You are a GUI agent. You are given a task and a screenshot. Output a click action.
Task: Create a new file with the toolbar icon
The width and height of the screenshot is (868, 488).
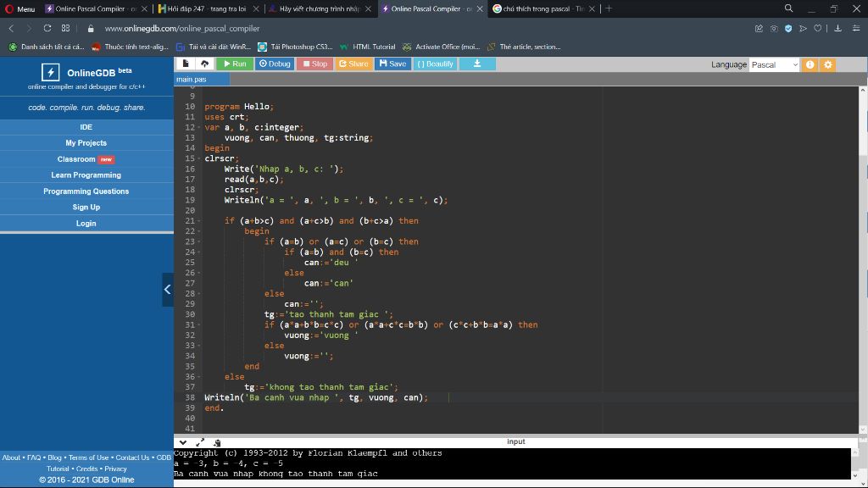pos(186,64)
